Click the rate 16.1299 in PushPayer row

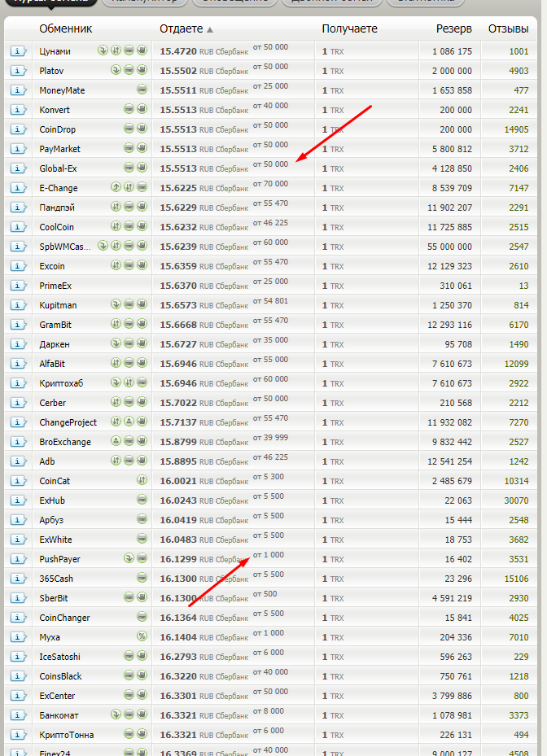[178, 559]
